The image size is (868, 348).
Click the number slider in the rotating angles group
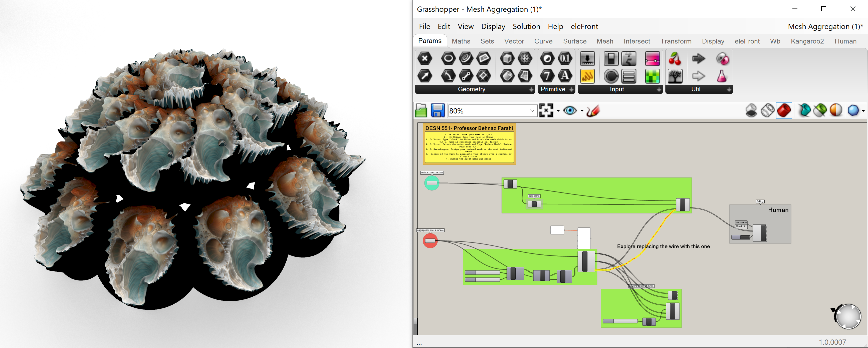tap(621, 321)
